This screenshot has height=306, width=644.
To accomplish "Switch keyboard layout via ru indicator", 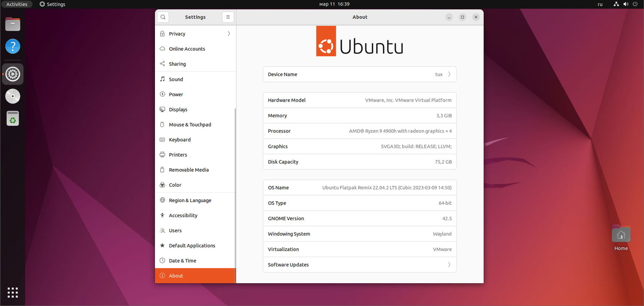I will click(600, 4).
